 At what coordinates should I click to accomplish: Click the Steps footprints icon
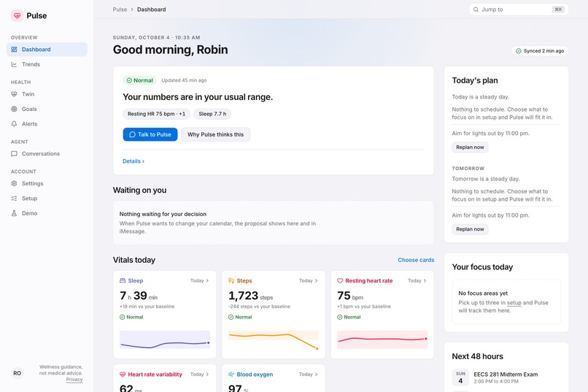tap(231, 280)
